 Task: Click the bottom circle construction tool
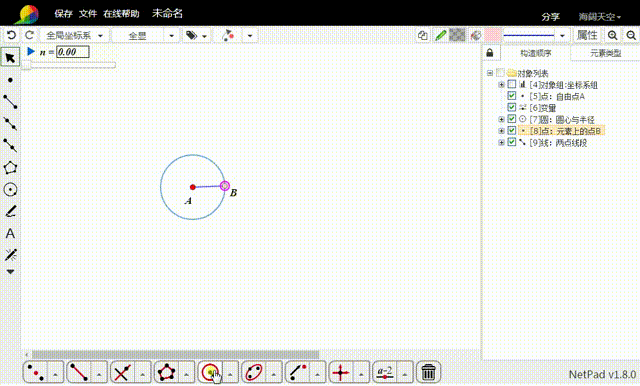click(210, 373)
